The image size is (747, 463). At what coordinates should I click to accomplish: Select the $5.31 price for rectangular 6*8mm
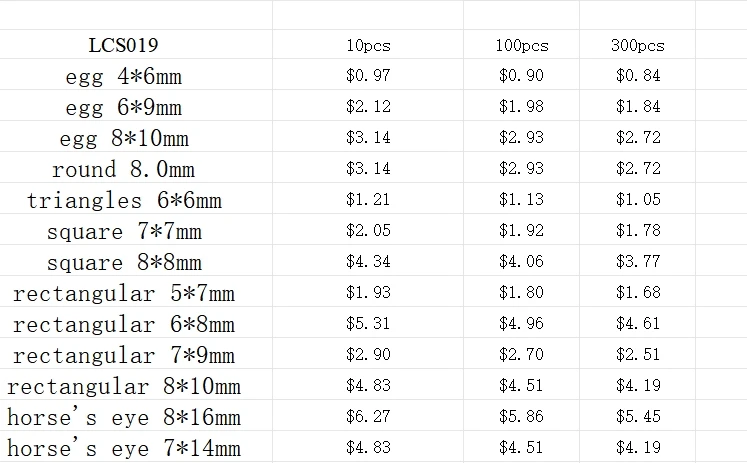(x=368, y=324)
